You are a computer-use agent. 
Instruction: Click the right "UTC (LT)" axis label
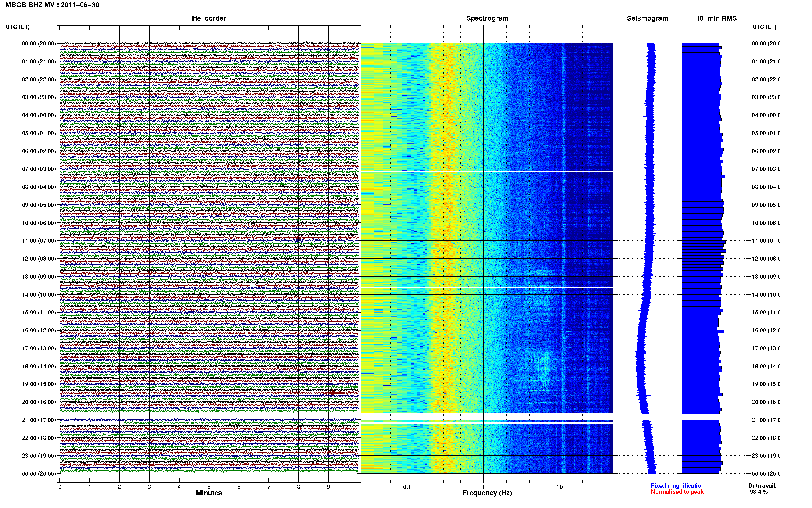(x=764, y=27)
